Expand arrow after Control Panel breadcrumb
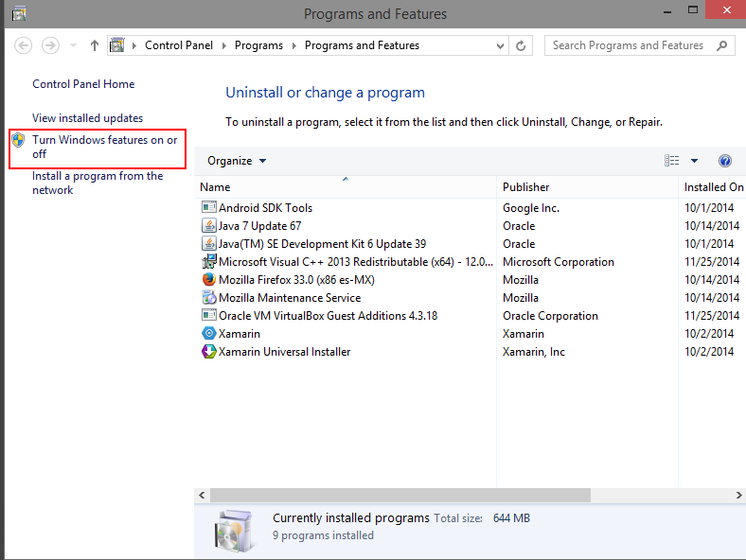The width and height of the screenshot is (746, 560). click(223, 45)
